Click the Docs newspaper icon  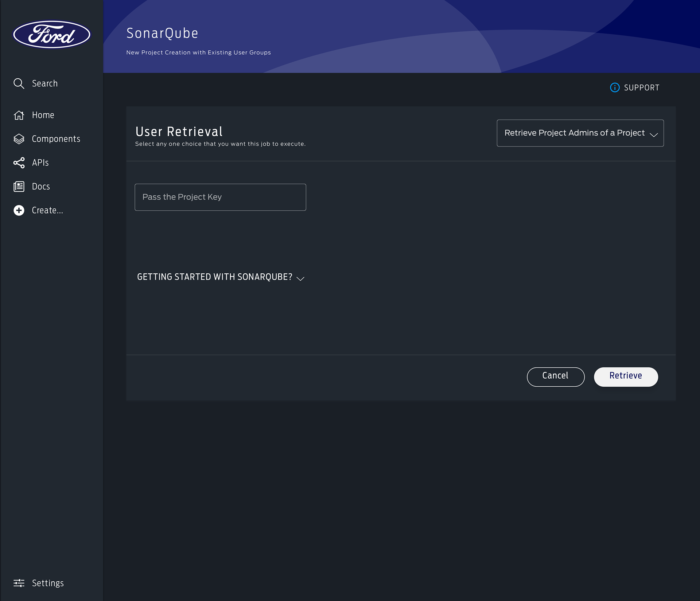(x=19, y=187)
